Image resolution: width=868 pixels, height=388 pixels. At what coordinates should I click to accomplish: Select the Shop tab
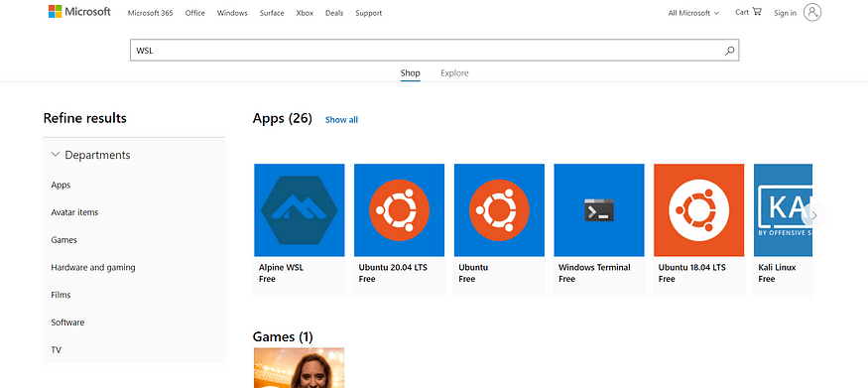tap(411, 73)
